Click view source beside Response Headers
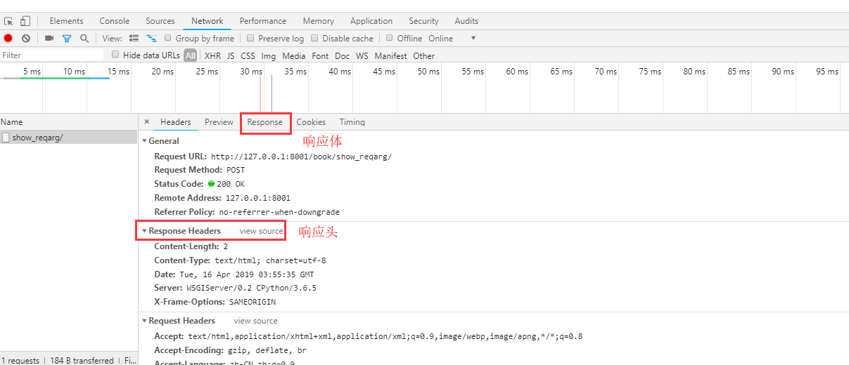This screenshot has width=849, height=365. (x=261, y=231)
